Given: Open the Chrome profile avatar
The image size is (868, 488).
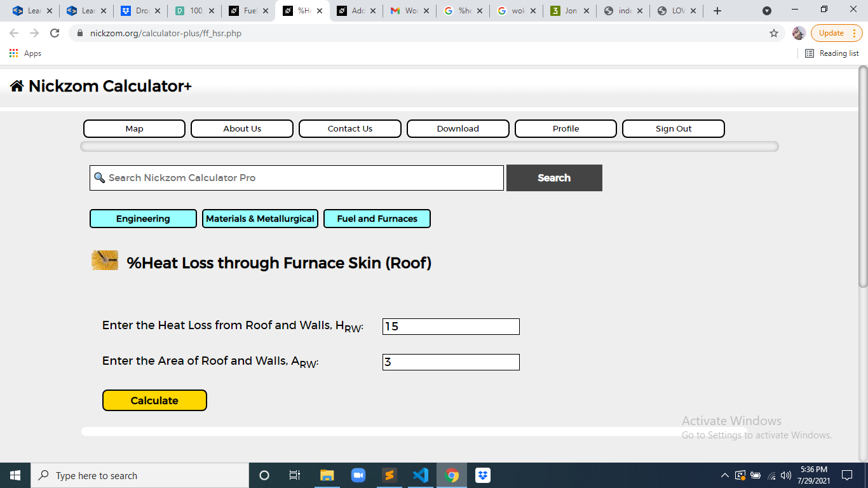Looking at the screenshot, I should [799, 33].
